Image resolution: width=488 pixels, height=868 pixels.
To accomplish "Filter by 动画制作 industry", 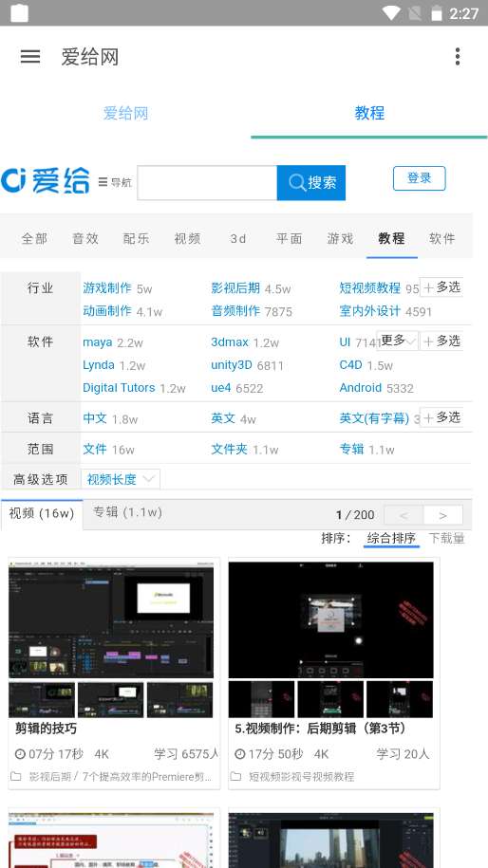I will pos(107,310).
